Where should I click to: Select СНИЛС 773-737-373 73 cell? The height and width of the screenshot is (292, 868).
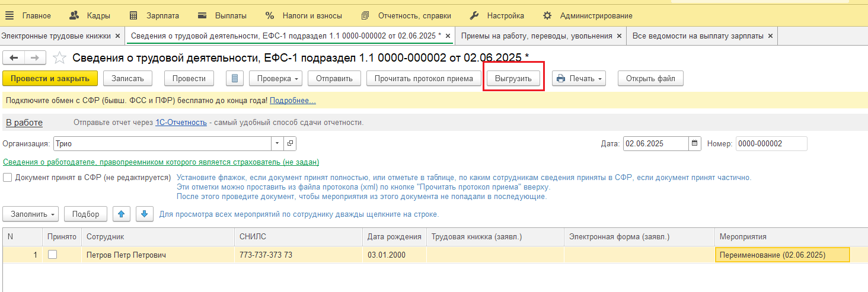[298, 255]
